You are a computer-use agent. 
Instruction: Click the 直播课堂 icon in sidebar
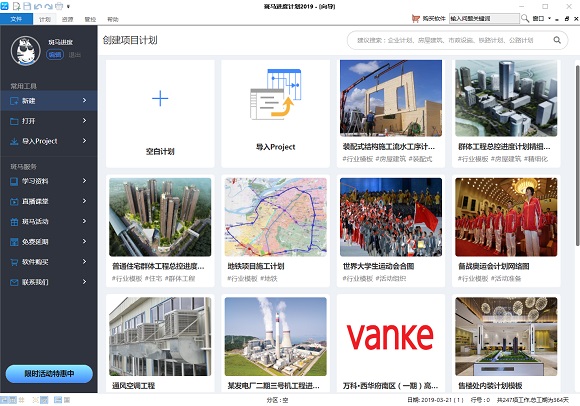[14, 202]
